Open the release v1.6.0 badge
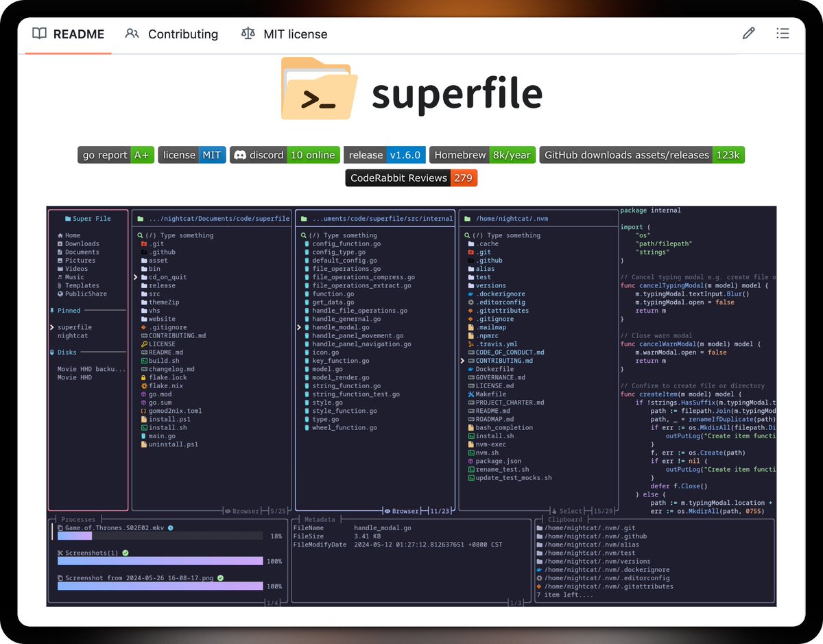The image size is (823, 644). [x=385, y=155]
